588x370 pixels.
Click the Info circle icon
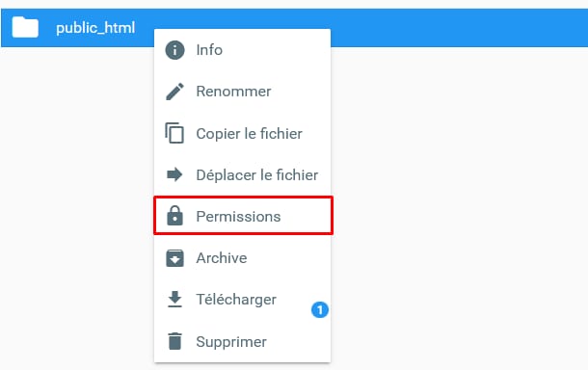point(174,50)
